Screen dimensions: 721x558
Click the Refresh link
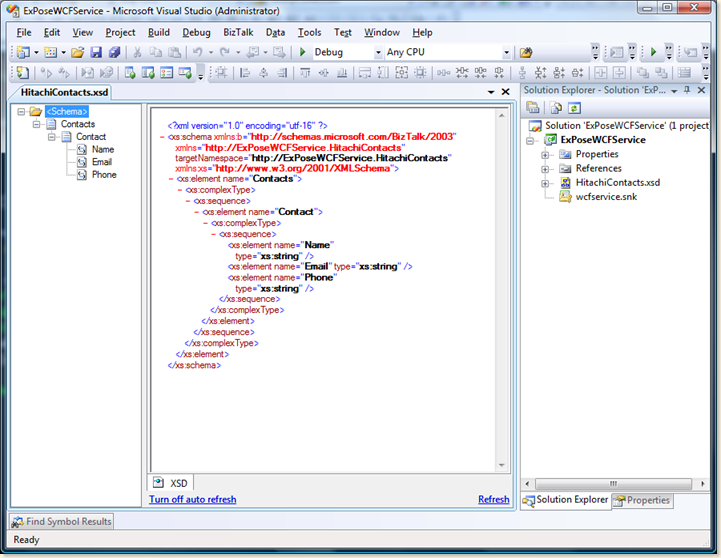pyautogui.click(x=493, y=499)
